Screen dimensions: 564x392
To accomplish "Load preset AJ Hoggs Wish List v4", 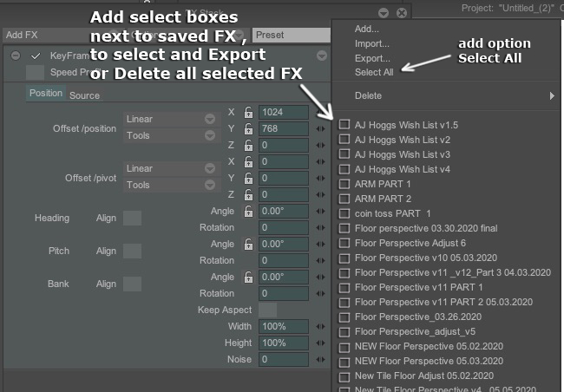I will tap(402, 169).
